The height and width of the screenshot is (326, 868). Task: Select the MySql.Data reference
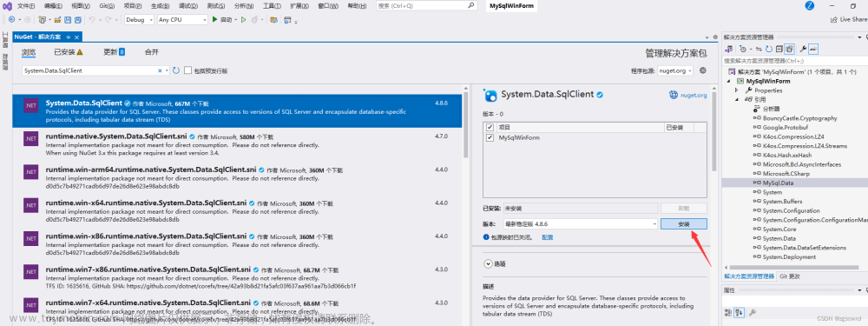(x=778, y=183)
